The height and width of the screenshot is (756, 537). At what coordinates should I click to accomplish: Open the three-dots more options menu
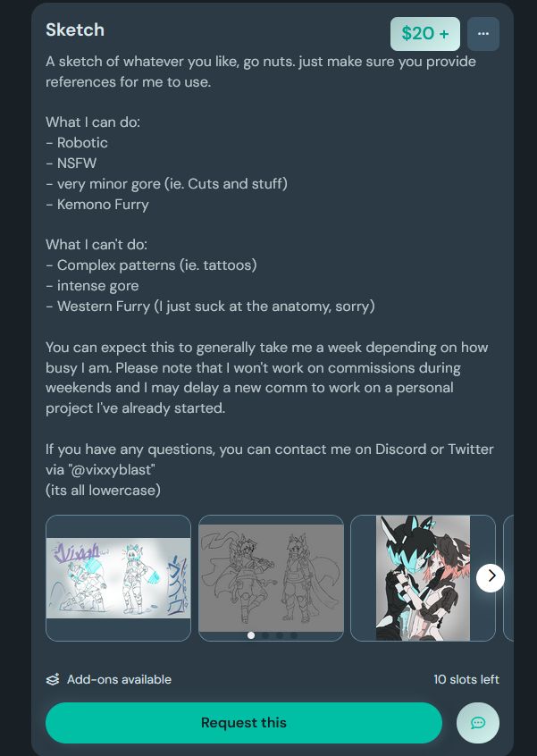(x=483, y=34)
